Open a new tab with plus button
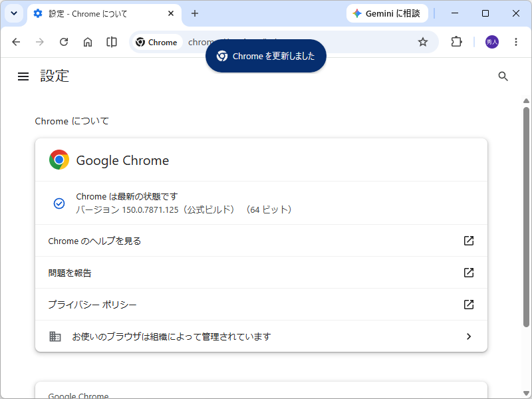 [195, 13]
